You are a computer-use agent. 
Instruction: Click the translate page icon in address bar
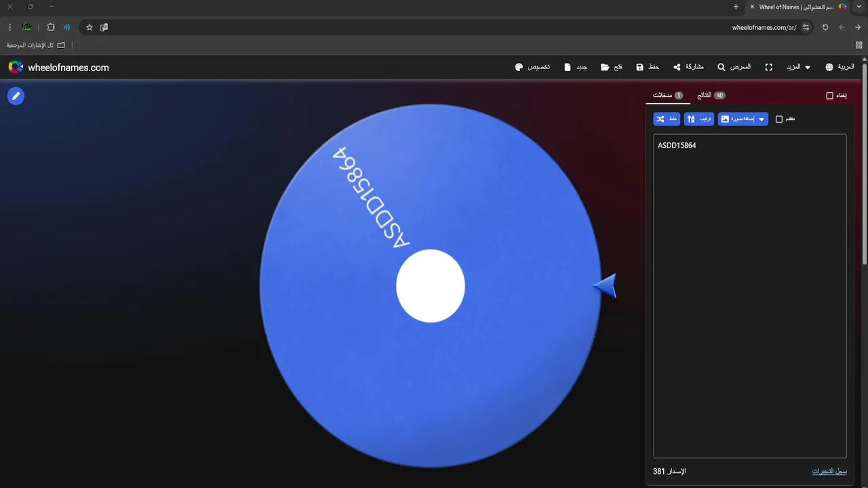point(104,27)
